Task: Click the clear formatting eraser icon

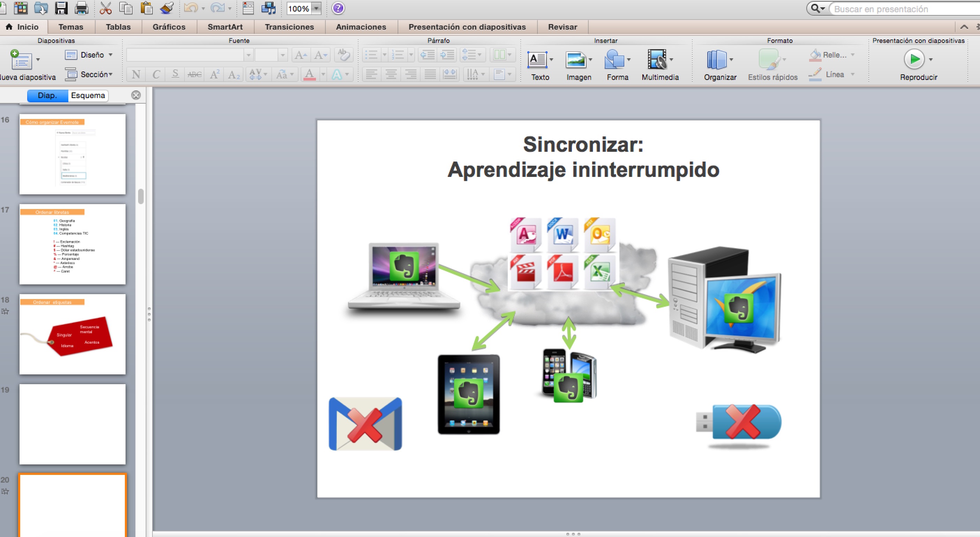Action: pyautogui.click(x=344, y=55)
